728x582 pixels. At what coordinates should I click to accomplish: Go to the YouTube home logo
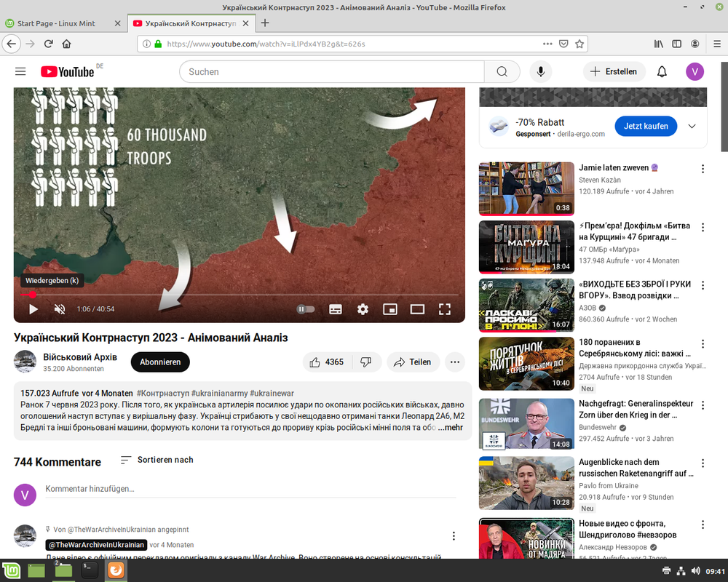(67, 71)
